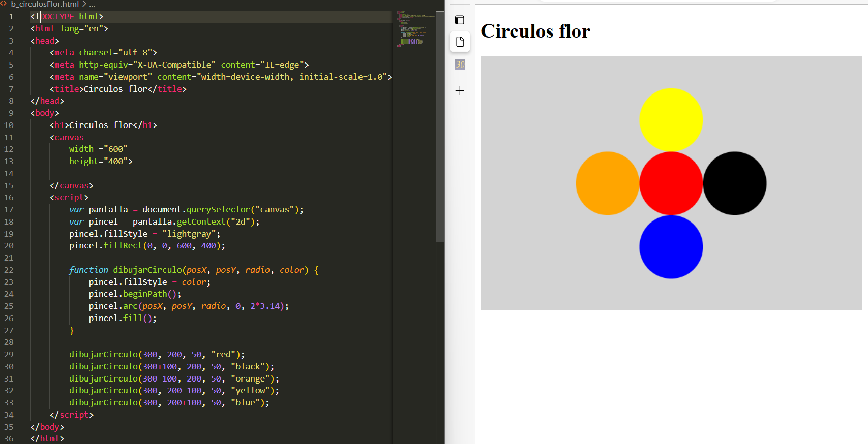This screenshot has height=444, width=868.
Task: Click the orange circle on the canvas
Action: pos(607,183)
